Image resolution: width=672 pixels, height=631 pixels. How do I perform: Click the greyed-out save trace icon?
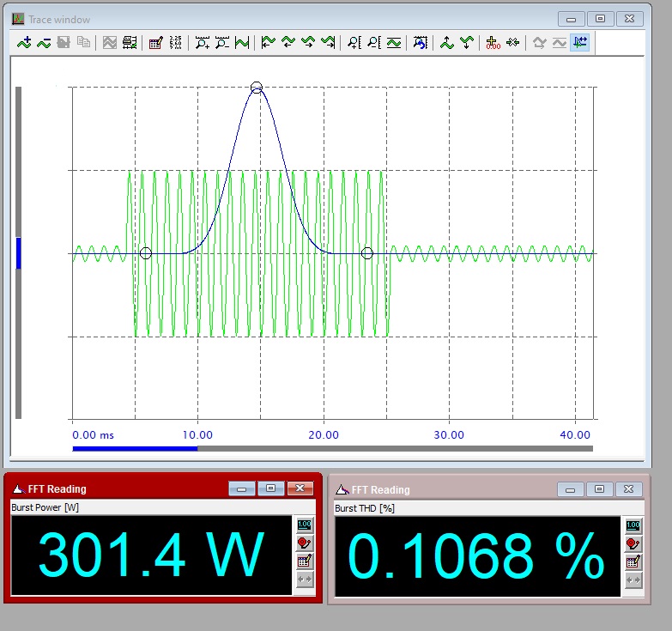(x=64, y=42)
